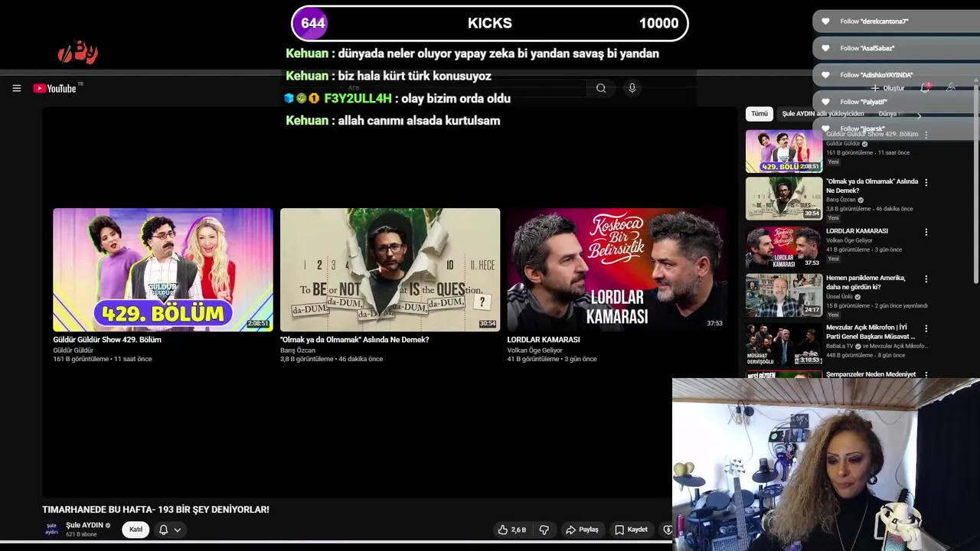The image size is (980, 551).
Task: Play Güldür Güldür 429. Bölüm endscreen thumbnail
Action: click(162, 269)
